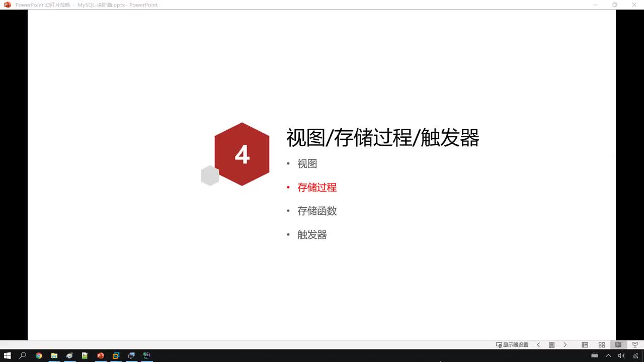Restore down the PowerPoint window

(x=614, y=5)
